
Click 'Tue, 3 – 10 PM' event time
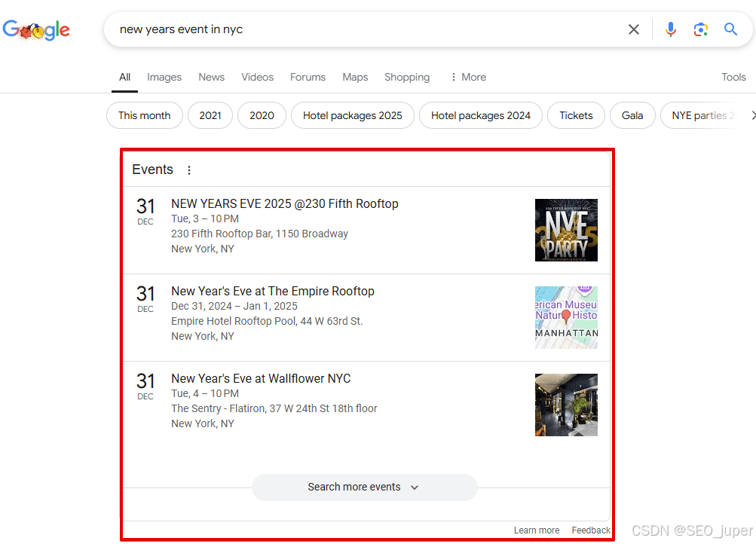[205, 219]
